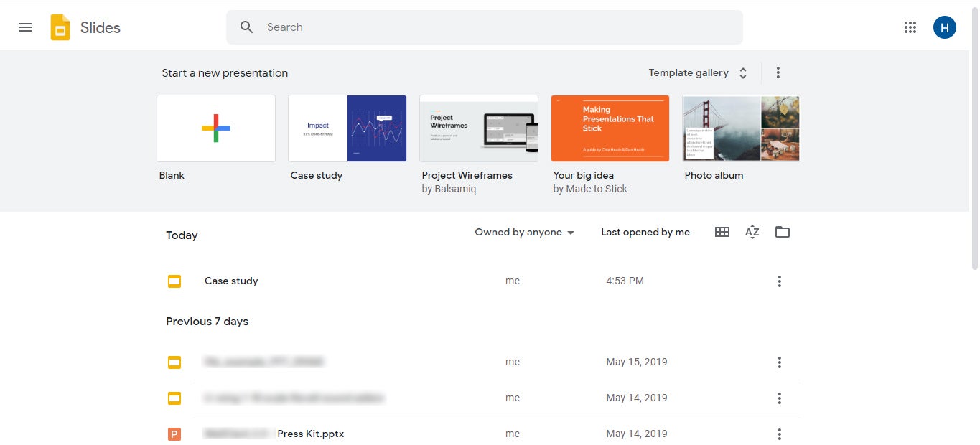The image size is (980, 445).
Task: Open the main hamburger menu
Action: (26, 27)
